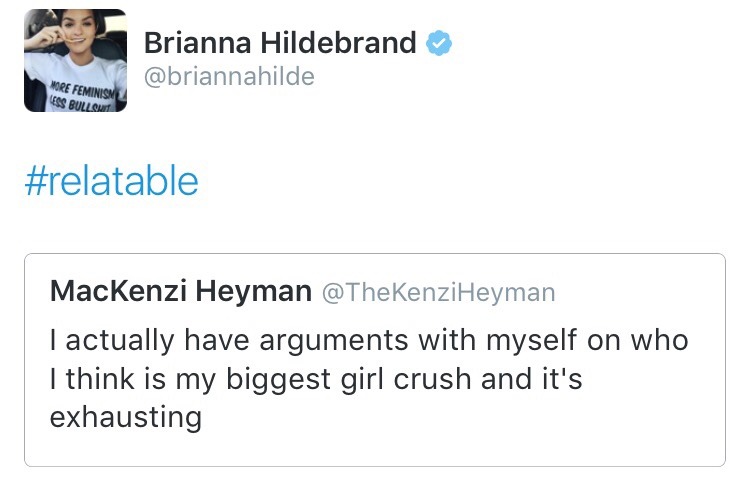Screen dimensions: 732x482
Task: Tap the #relatable hashtag
Action: 111,181
